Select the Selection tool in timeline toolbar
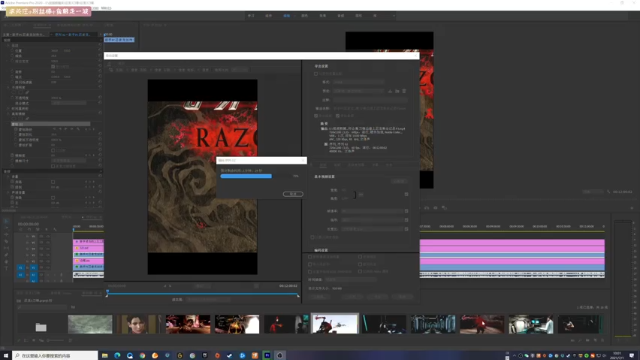 [x=6, y=221]
